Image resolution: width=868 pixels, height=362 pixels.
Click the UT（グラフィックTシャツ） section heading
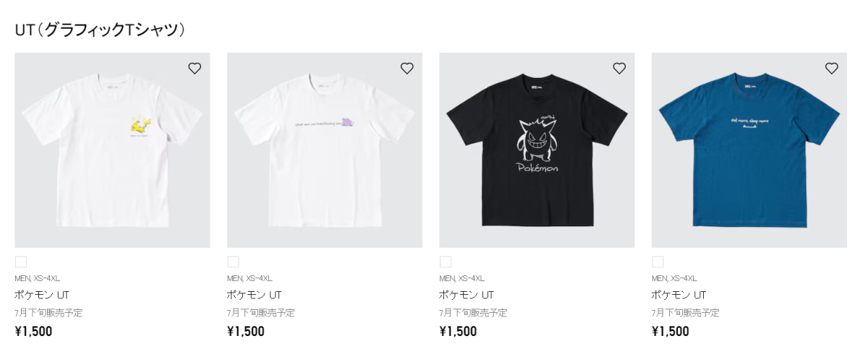101,30
